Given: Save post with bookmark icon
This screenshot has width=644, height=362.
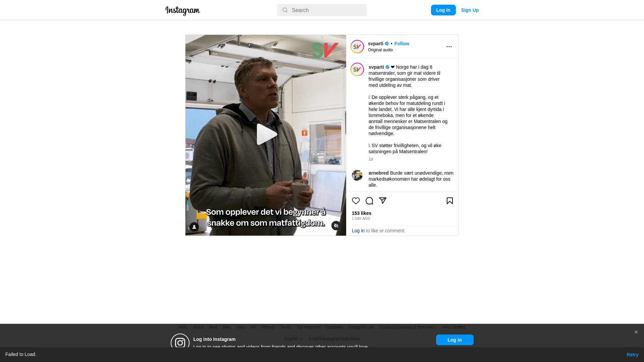Looking at the screenshot, I should (450, 201).
